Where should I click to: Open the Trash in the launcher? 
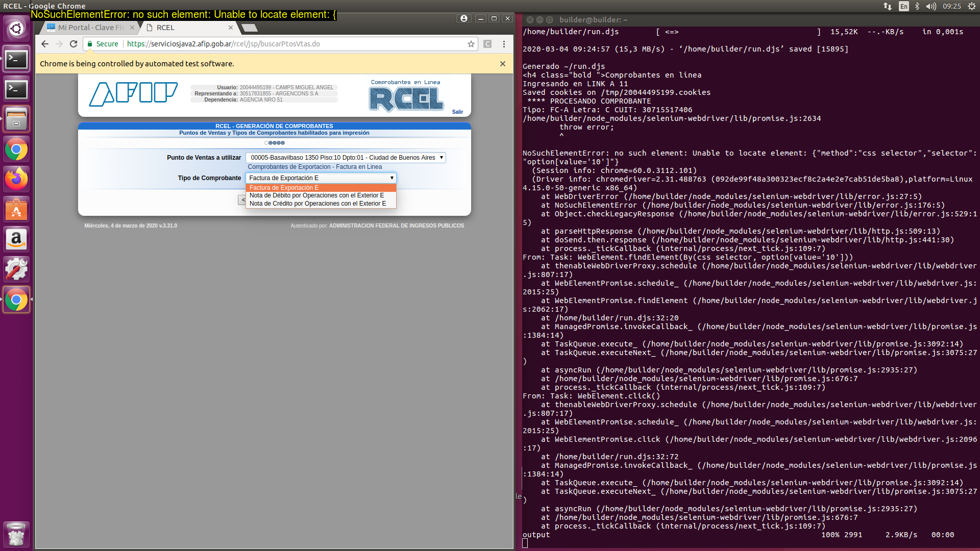[x=16, y=534]
